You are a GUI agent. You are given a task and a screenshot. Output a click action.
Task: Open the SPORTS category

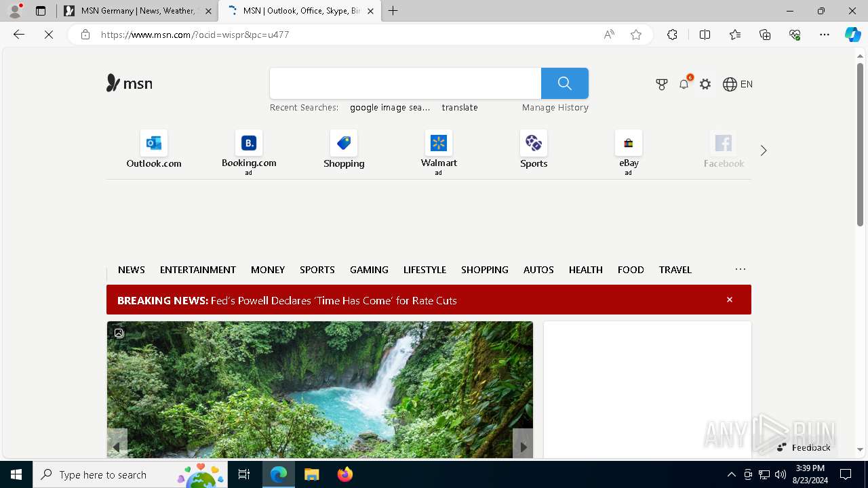pos(317,270)
